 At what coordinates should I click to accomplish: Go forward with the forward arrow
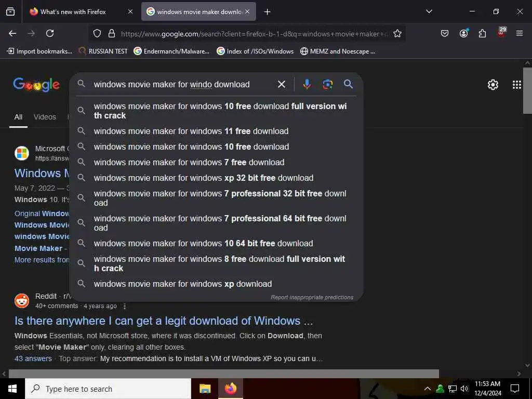[x=31, y=33]
